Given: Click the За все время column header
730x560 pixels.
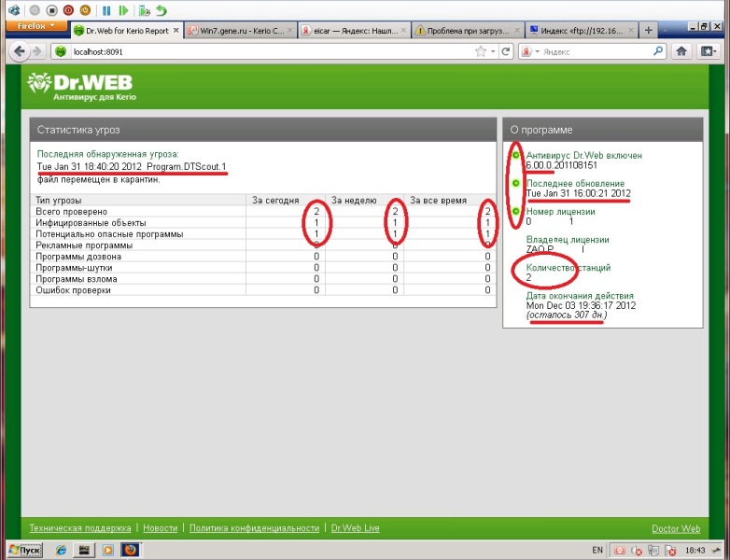Looking at the screenshot, I should (438, 200).
